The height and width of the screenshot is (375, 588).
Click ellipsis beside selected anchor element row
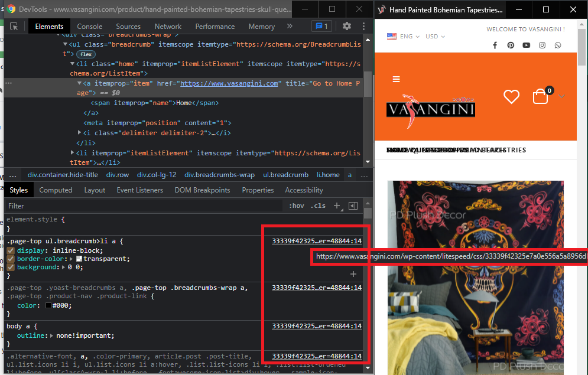click(9, 83)
